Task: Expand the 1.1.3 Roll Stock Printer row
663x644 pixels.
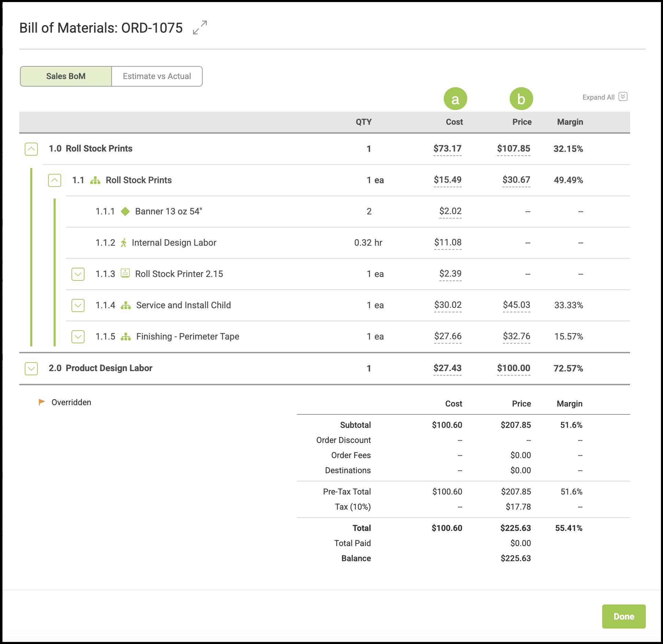Action: point(78,274)
